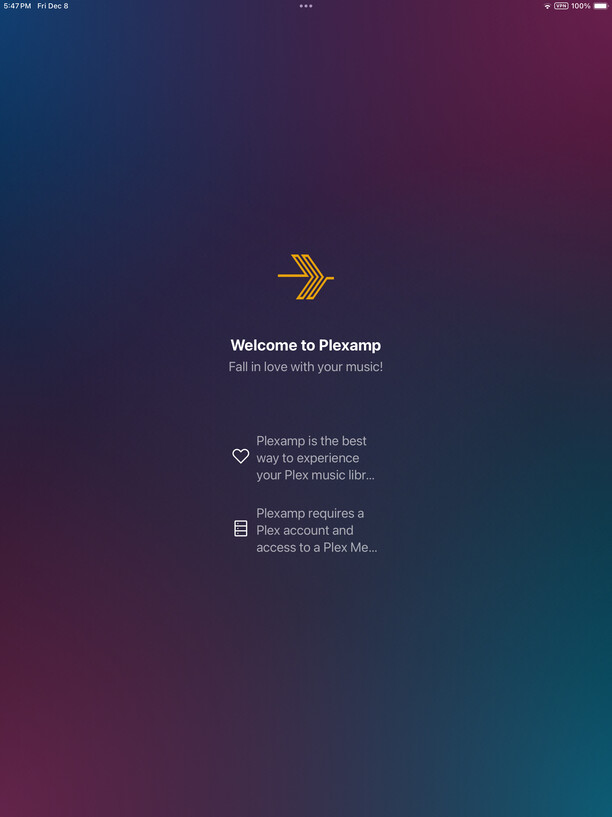Tap 'Plexamp requires a Plex account' text
This screenshot has width=612, height=817.
[317, 530]
